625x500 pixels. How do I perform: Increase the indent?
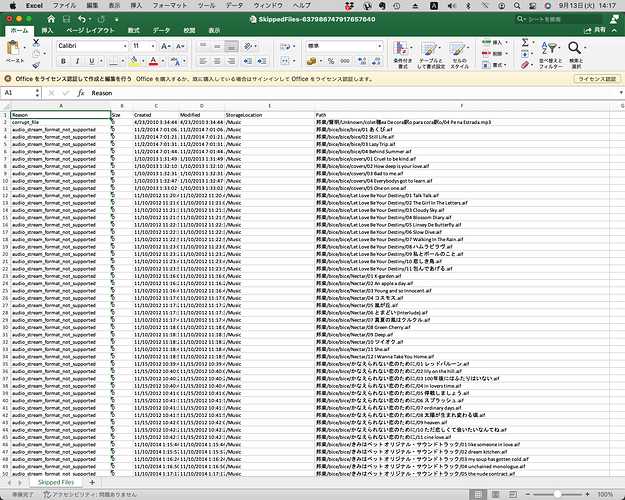tap(262, 61)
